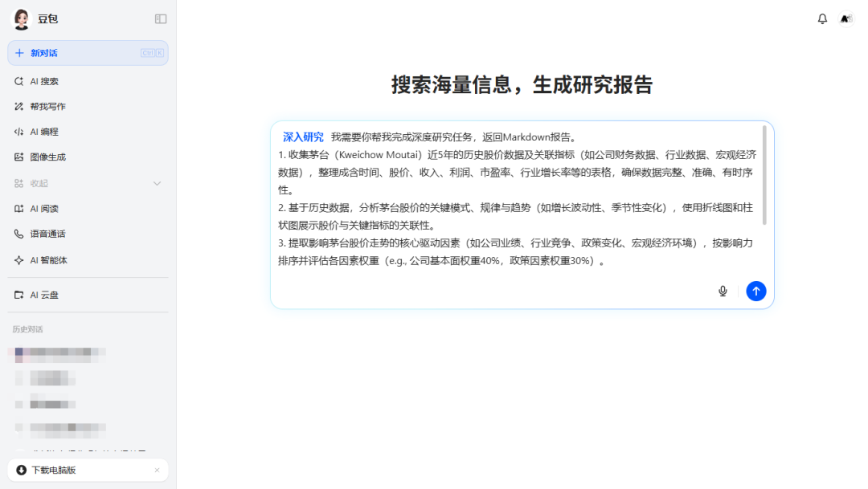868x489 pixels.
Task: Click the heading 搜索海量信息，生成研究报告
Action: [x=522, y=84]
